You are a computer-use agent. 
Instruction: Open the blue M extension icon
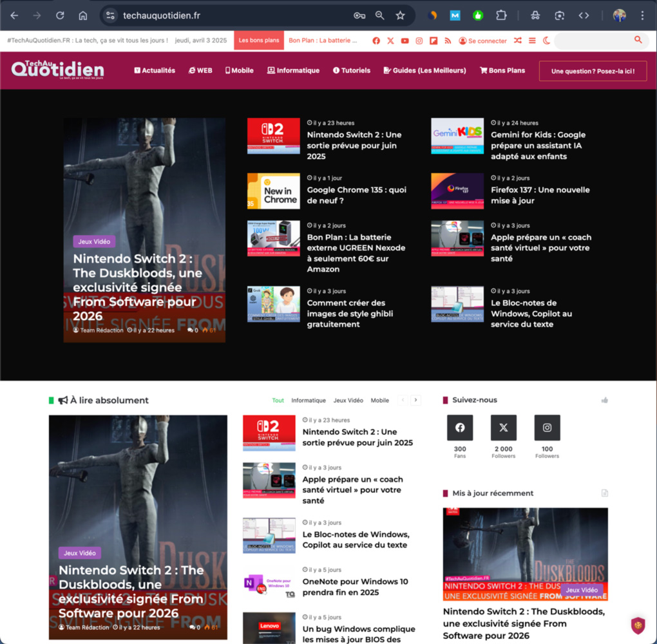[455, 15]
